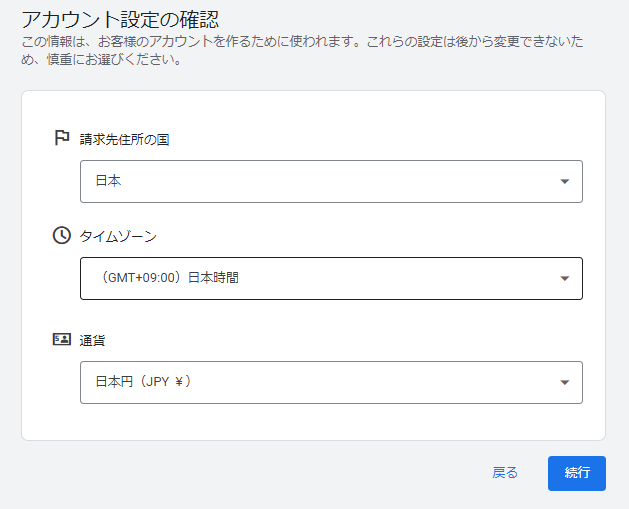Select the 日本 value in country field
The width and height of the screenshot is (629, 509).
point(108,182)
